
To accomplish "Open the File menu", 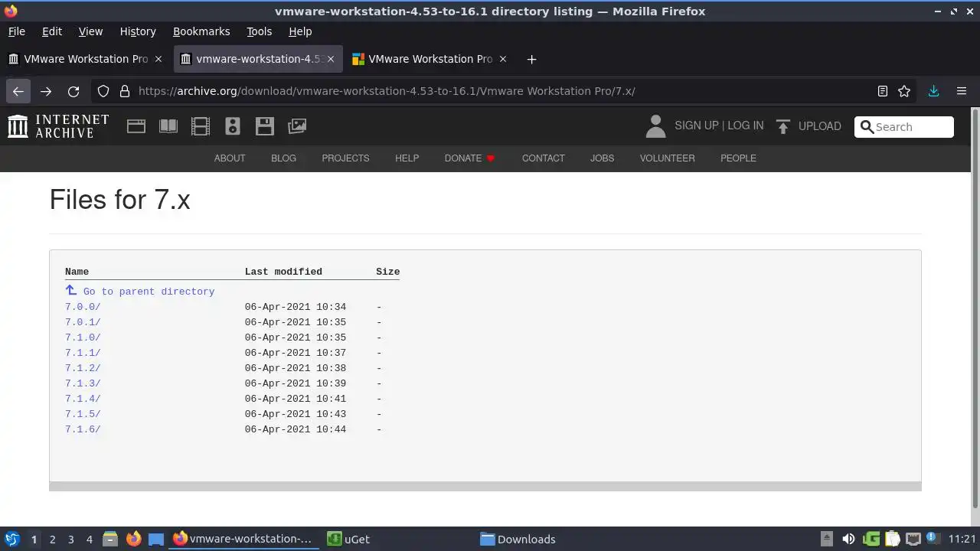I will pos(16,31).
